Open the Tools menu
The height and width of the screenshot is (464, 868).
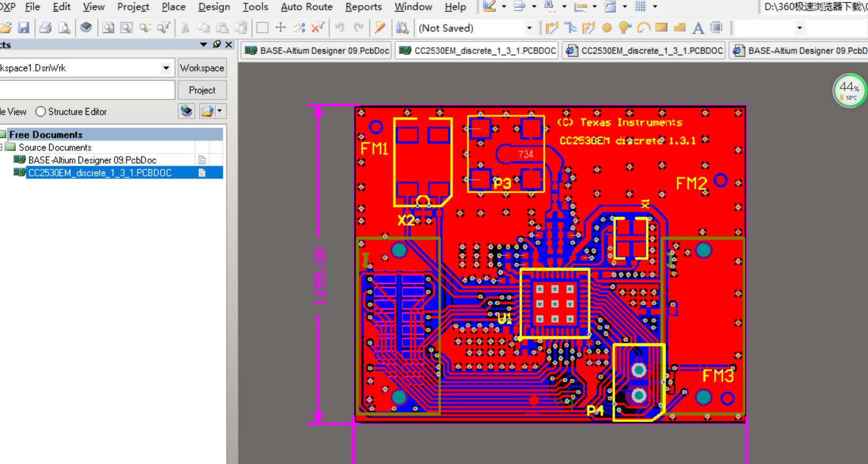point(255,7)
